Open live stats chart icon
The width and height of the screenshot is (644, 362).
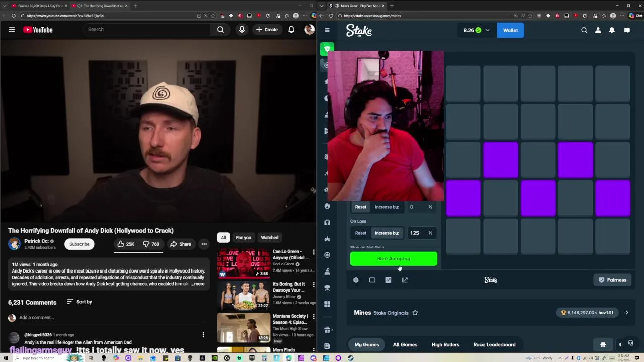(x=388, y=280)
